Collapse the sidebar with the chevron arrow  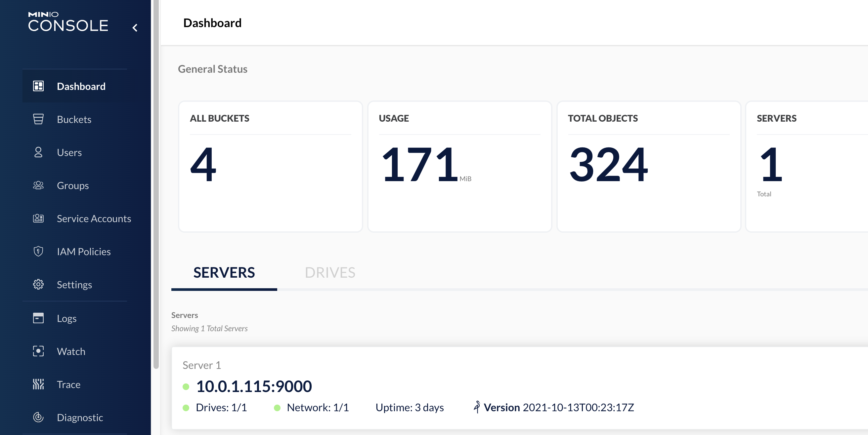(135, 28)
